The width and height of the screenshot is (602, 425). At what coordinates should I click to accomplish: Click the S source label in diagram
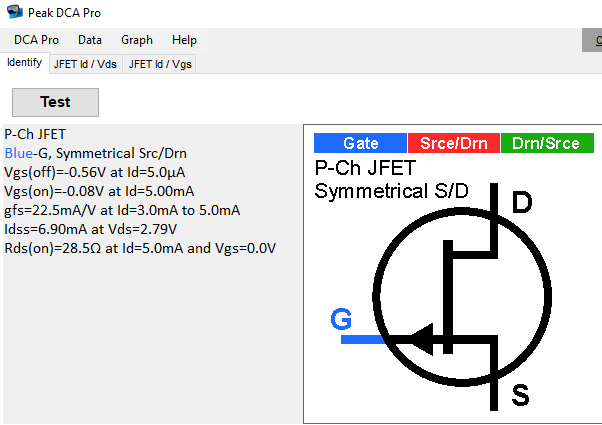coord(521,395)
